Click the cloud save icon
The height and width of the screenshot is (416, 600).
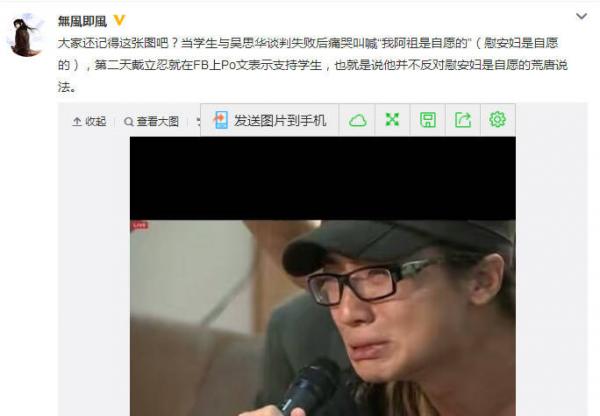click(x=357, y=120)
